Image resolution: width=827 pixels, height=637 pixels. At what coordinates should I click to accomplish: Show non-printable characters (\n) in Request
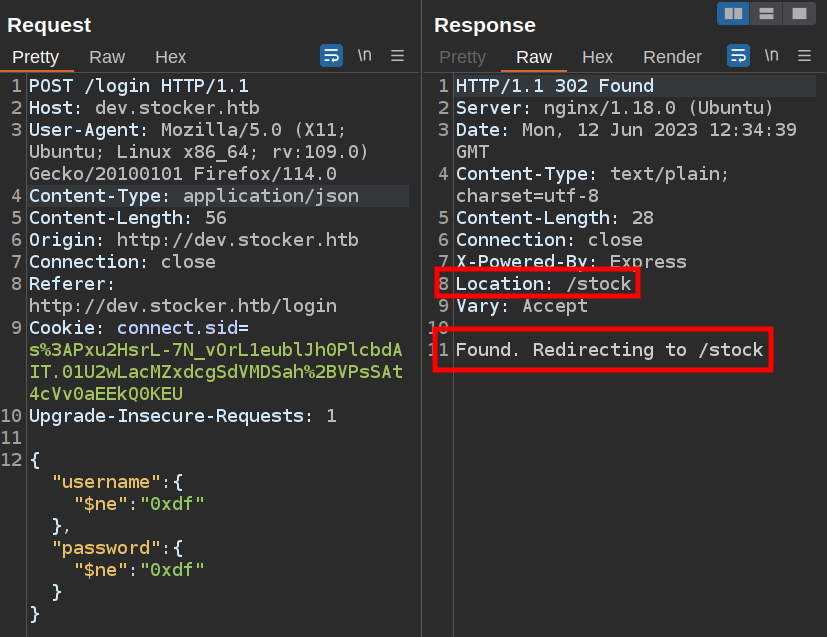click(x=365, y=56)
